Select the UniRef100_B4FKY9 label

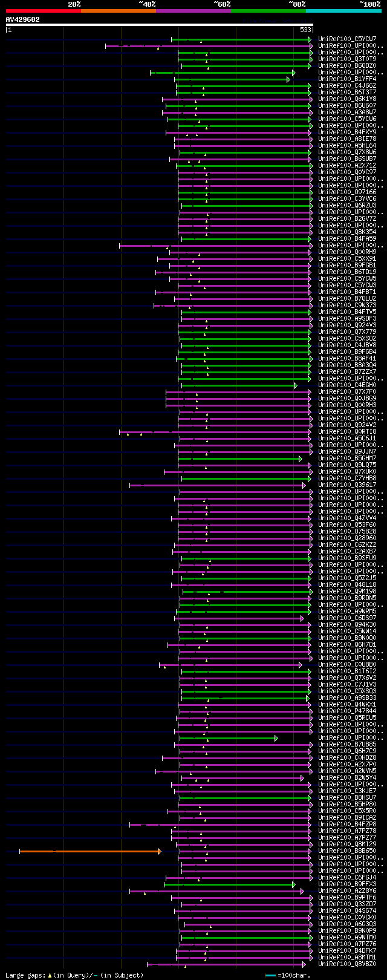pyautogui.click(x=347, y=132)
